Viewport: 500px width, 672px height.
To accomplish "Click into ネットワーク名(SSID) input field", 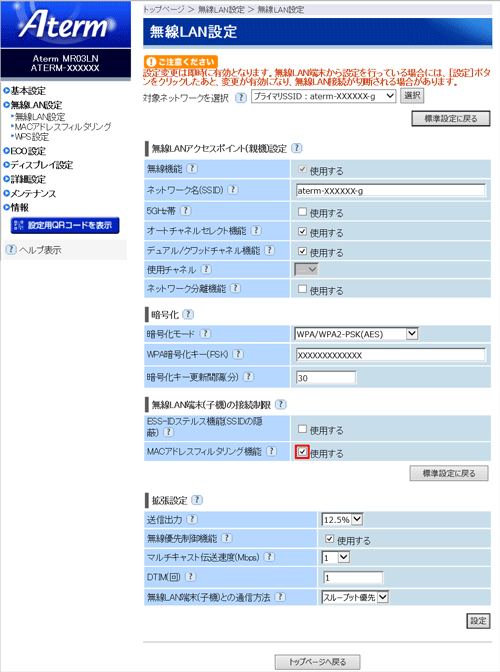I will [x=391, y=190].
